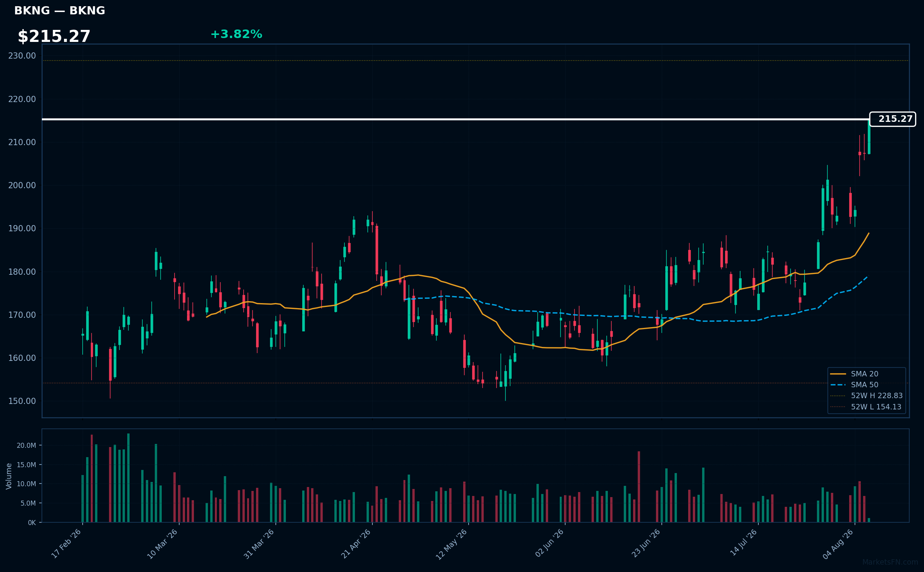Click the 215.27 current price tag

pyautogui.click(x=893, y=119)
